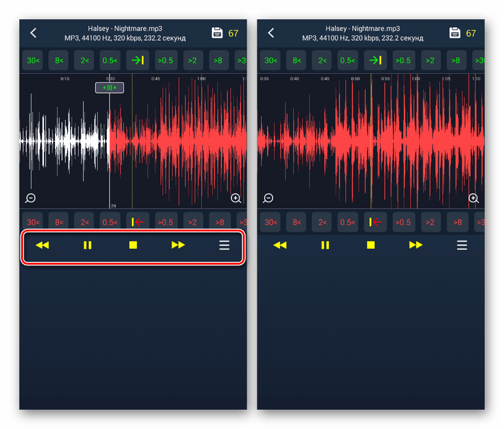This screenshot has width=504, height=429.
Task: Skip back 2 seconds using 2< button
Action: click(84, 60)
